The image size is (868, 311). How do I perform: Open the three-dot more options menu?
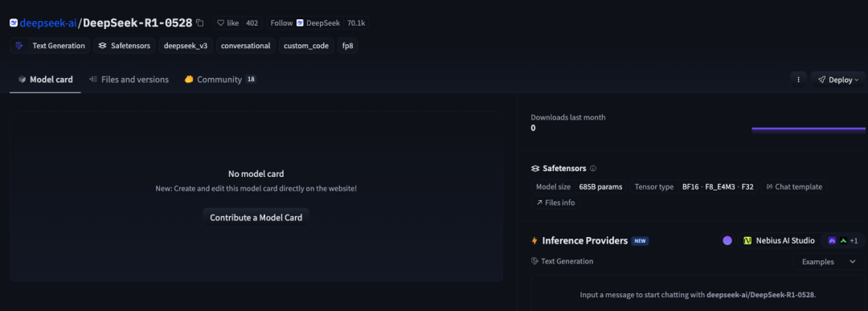tap(798, 80)
